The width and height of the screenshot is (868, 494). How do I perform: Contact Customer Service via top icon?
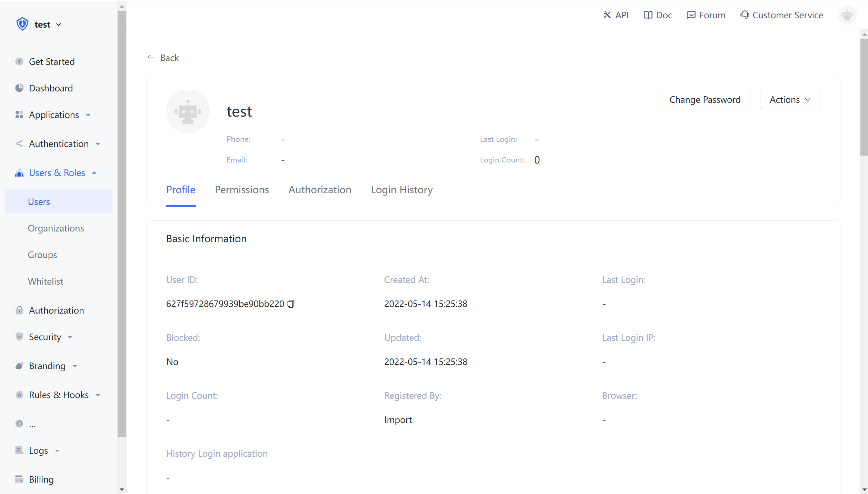click(x=781, y=15)
